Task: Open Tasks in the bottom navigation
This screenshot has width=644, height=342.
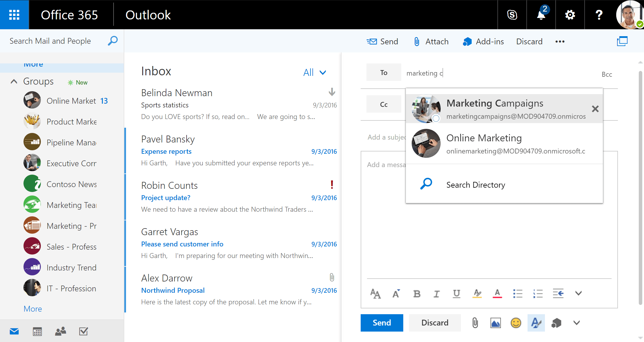Action: tap(83, 331)
